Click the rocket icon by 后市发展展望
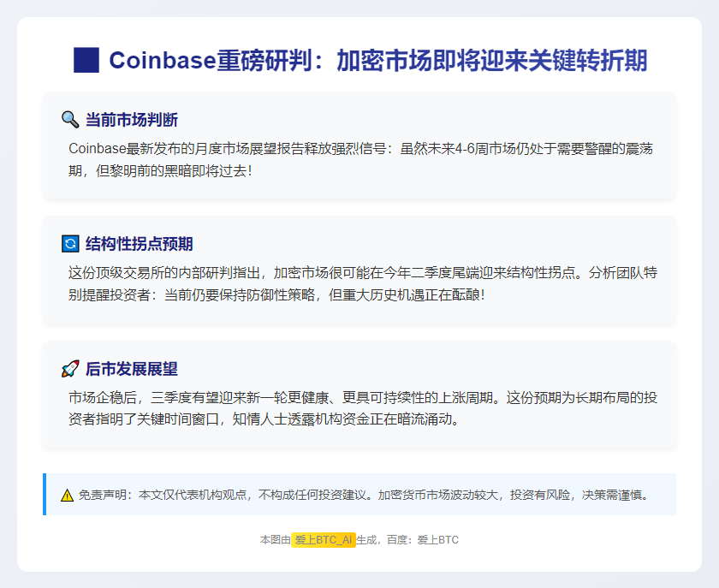Viewport: 719px width, 588px height. click(x=70, y=368)
